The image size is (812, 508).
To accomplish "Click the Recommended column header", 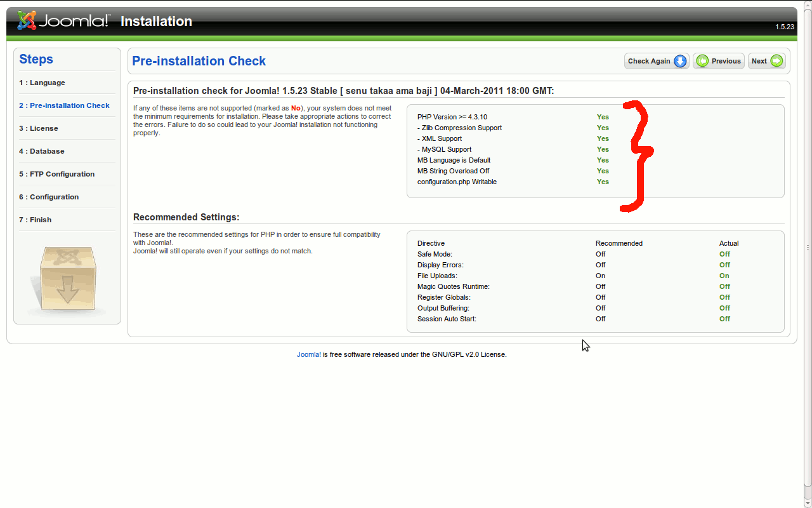I will (x=619, y=243).
